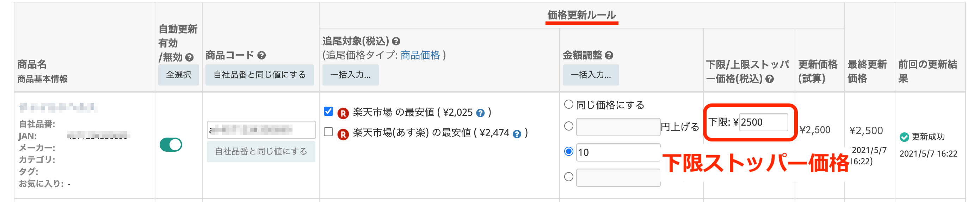Viewport: 980px width, 202px height.
Task: Click help icon next to 金額調整
Action: 609,56
